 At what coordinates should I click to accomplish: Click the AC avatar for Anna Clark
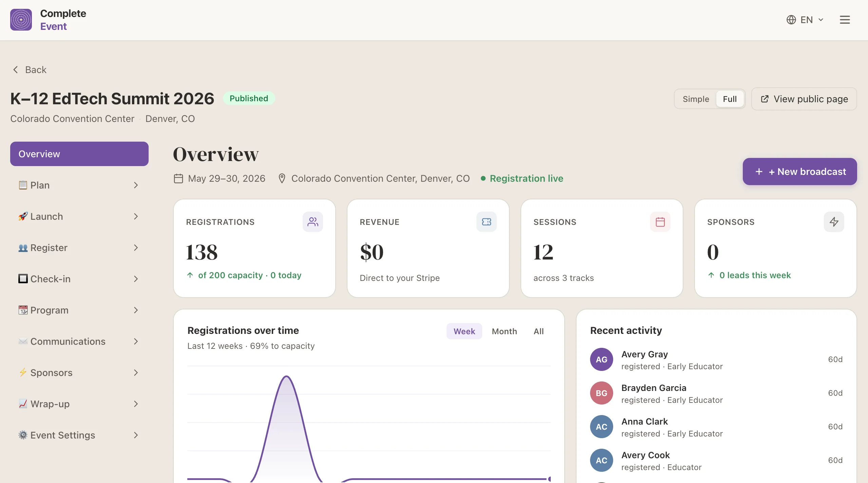click(x=601, y=427)
